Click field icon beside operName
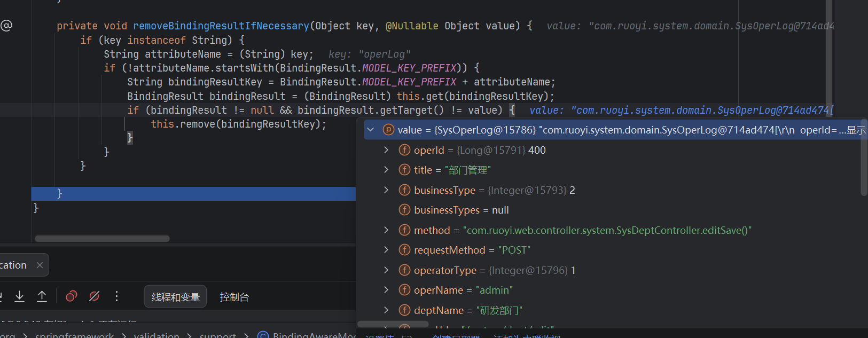Screen dimensions: 868x338 pos(404,290)
